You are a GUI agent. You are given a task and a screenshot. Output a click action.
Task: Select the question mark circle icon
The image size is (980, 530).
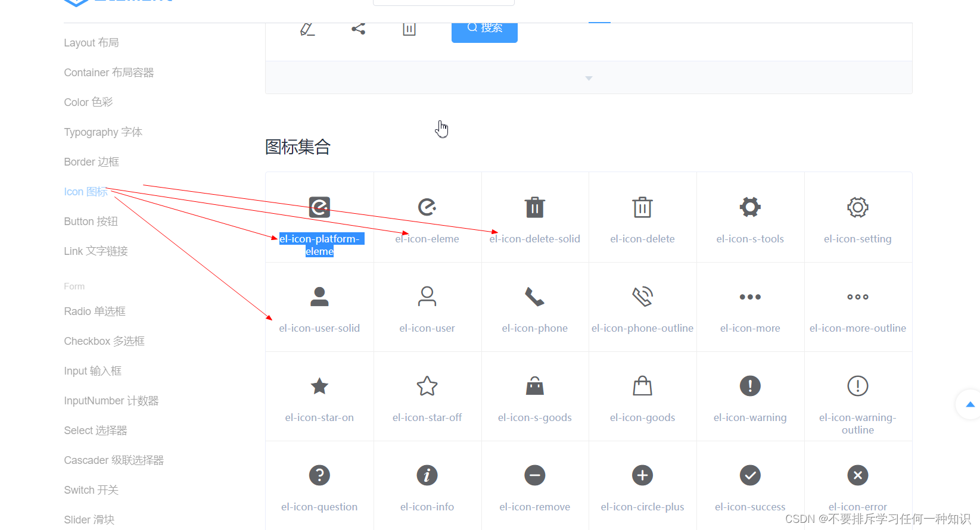coord(319,475)
